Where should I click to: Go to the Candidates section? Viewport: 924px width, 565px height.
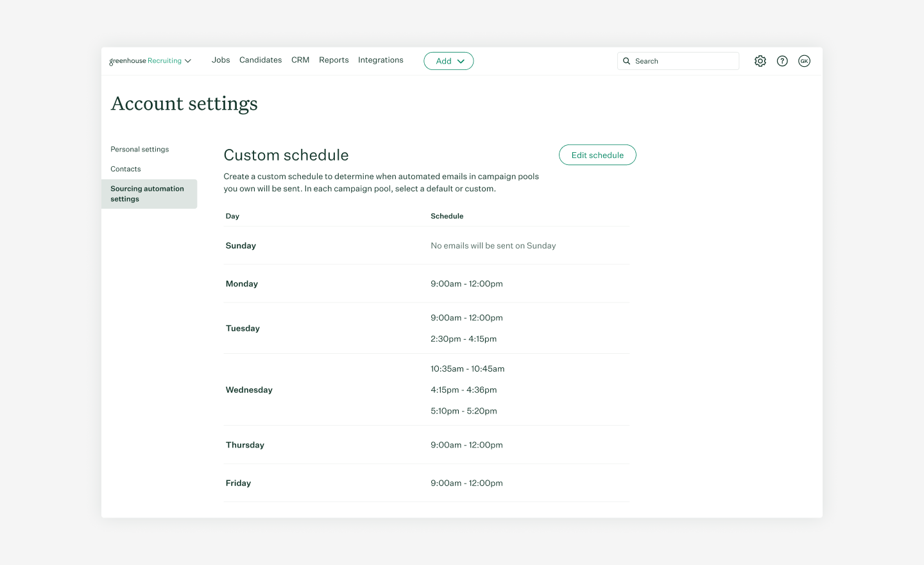pos(261,60)
